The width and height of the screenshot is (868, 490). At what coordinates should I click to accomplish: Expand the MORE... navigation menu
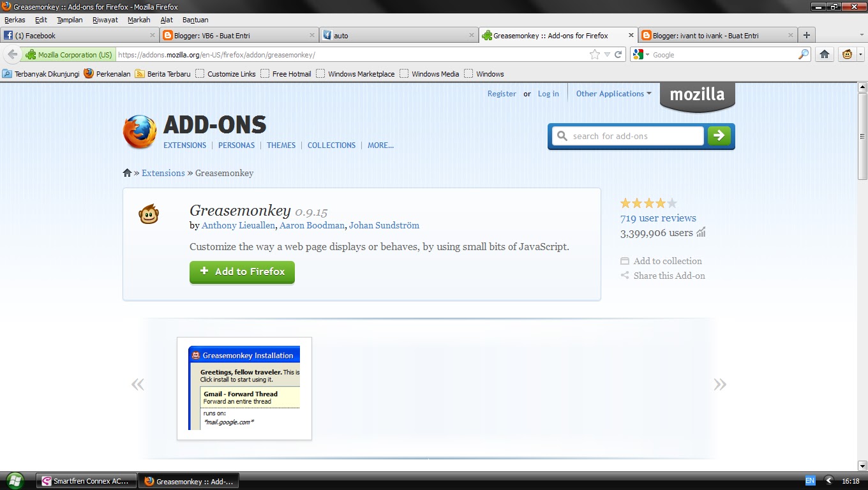pos(380,145)
